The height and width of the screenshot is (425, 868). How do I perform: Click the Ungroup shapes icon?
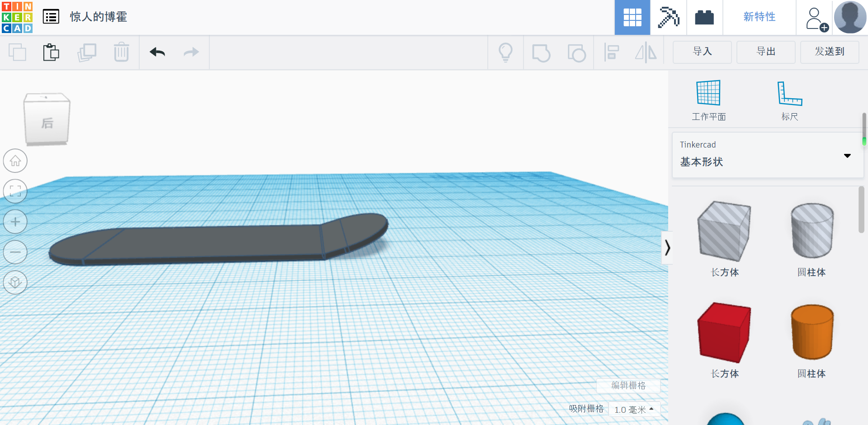pos(576,53)
